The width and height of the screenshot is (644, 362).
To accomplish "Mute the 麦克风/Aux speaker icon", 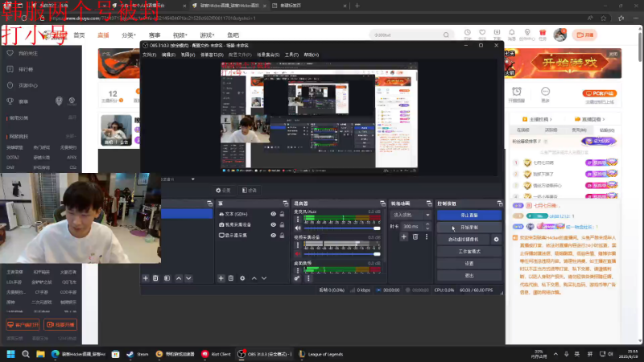I will point(298,228).
